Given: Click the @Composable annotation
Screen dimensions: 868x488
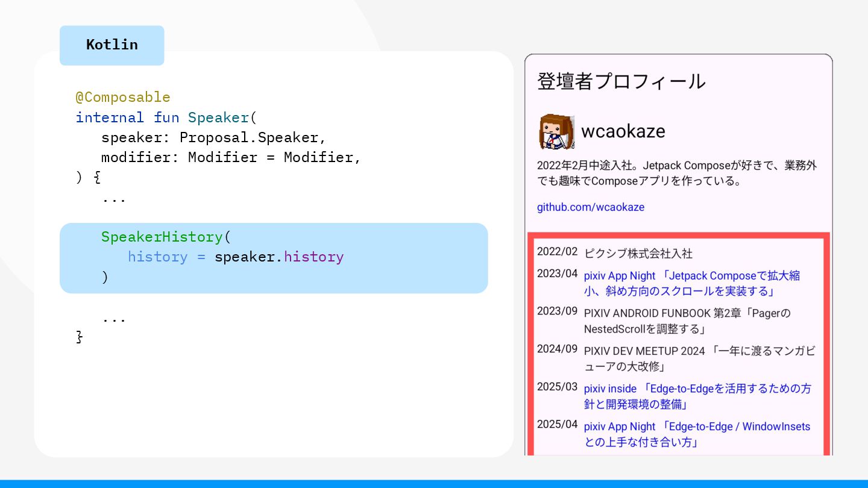Looking at the screenshot, I should click(x=123, y=98).
